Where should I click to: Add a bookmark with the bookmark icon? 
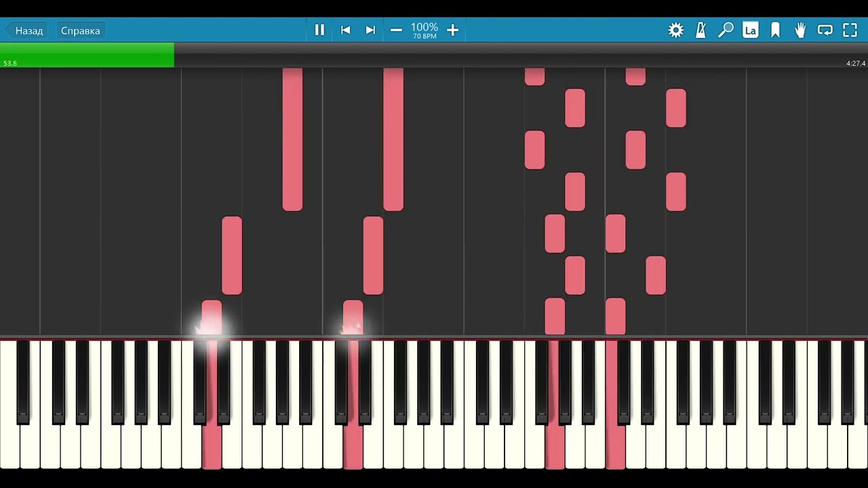tap(775, 30)
